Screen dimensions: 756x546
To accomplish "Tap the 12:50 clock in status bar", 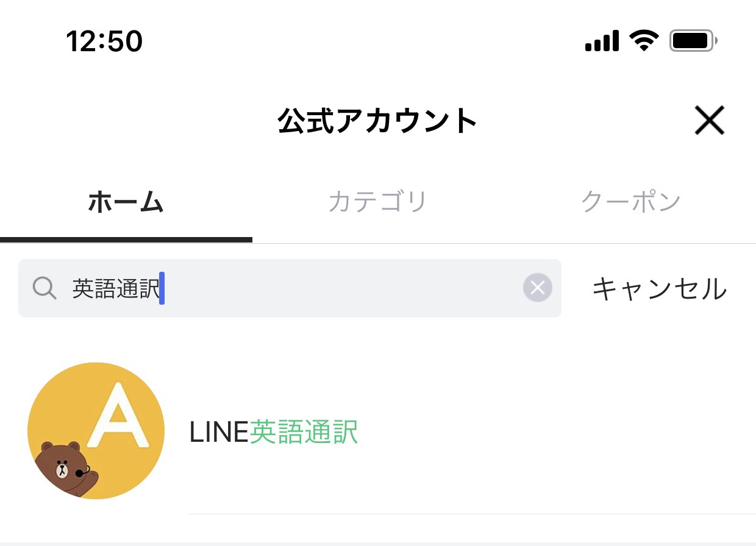I will point(104,41).
